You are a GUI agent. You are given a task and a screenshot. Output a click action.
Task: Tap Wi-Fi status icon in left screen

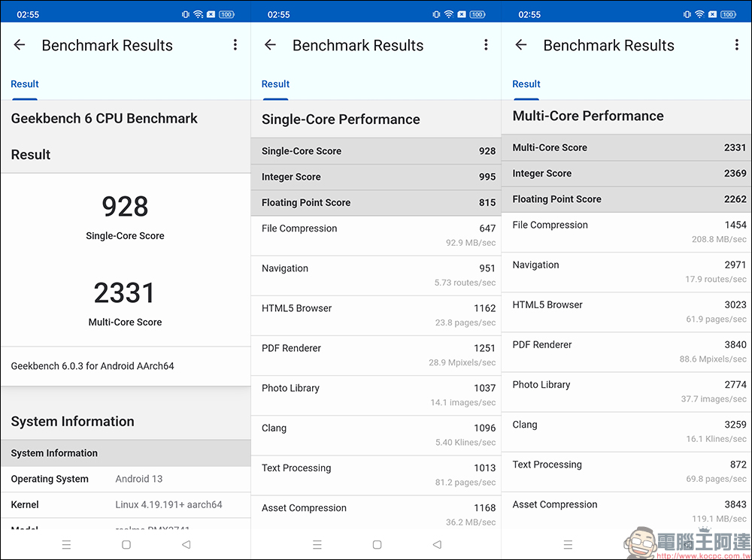pos(198,14)
